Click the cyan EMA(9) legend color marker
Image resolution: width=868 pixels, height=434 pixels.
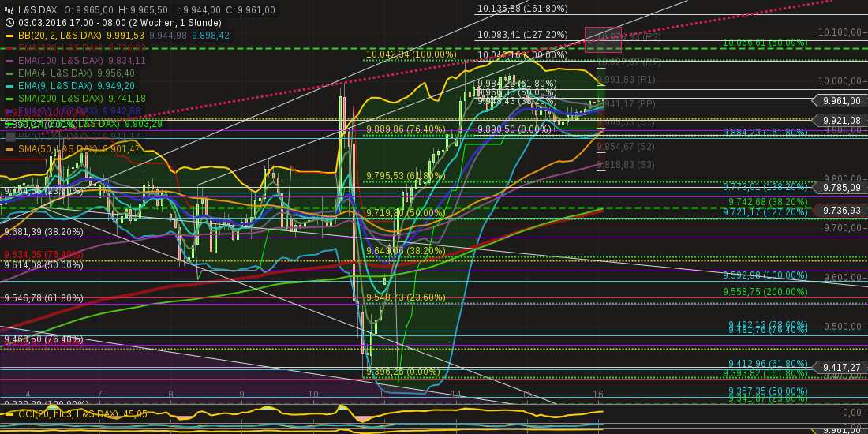pos(9,86)
